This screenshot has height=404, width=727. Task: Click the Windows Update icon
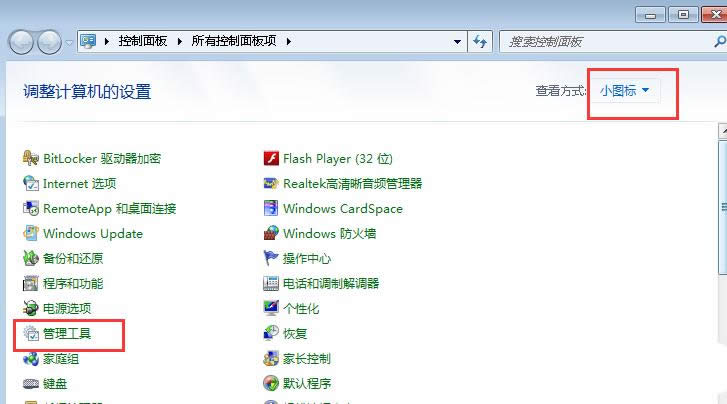(x=31, y=233)
